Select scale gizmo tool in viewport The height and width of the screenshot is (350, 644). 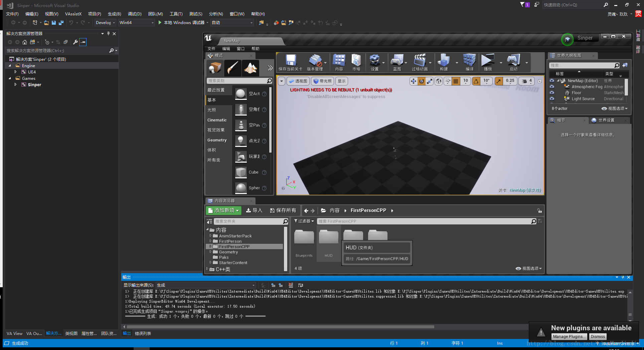(430, 81)
